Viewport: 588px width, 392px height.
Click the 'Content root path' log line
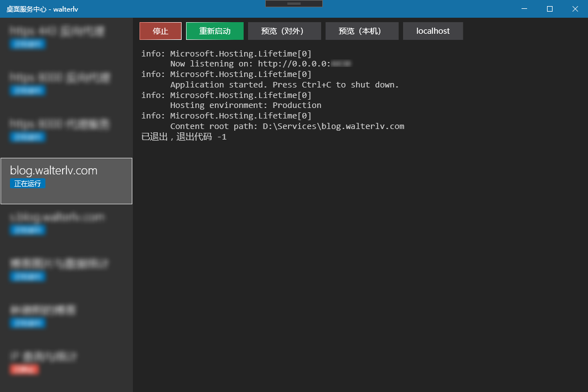click(x=287, y=126)
